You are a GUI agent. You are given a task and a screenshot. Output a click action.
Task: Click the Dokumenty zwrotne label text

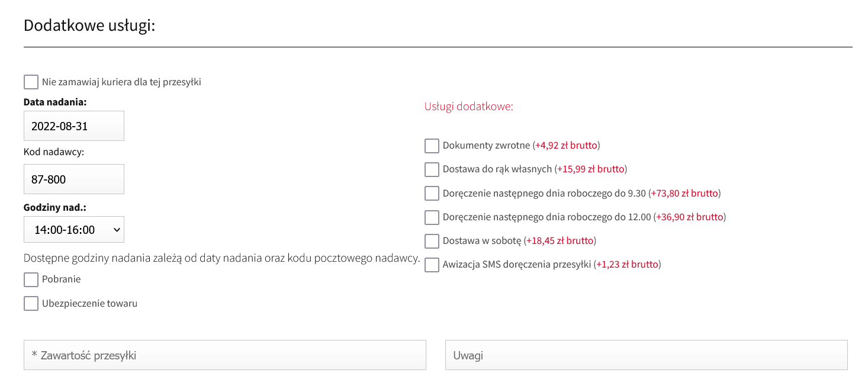coord(486,145)
